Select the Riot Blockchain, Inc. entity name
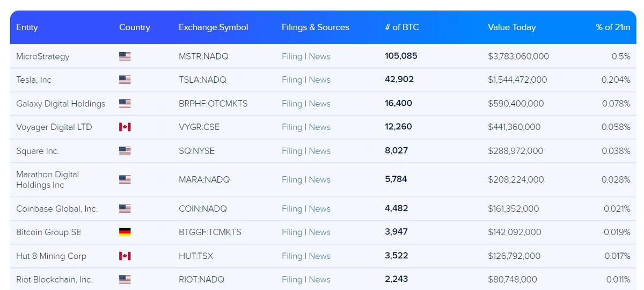 [54, 279]
